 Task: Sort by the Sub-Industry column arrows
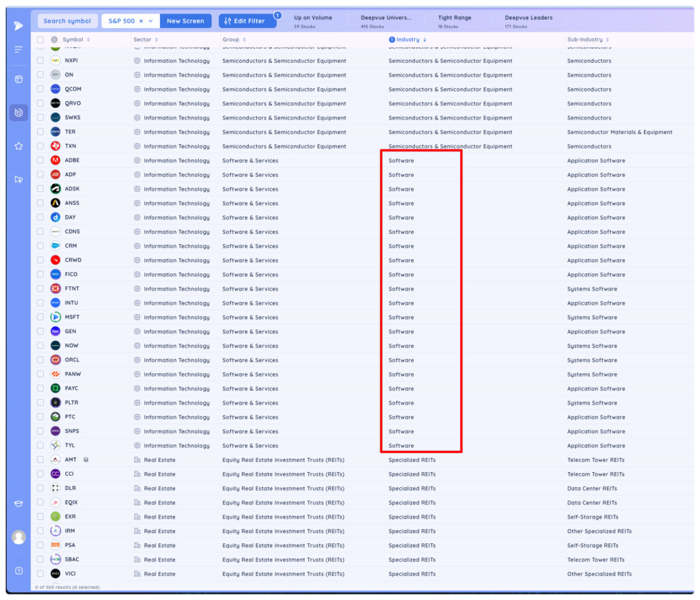pos(608,40)
